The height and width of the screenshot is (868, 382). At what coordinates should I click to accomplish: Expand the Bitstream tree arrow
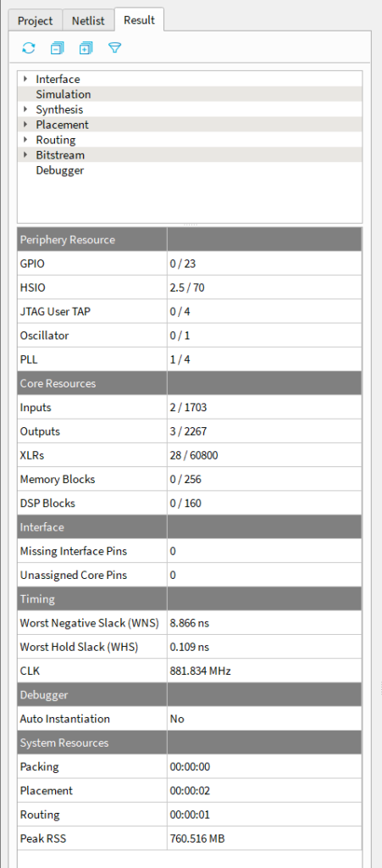pyautogui.click(x=25, y=155)
